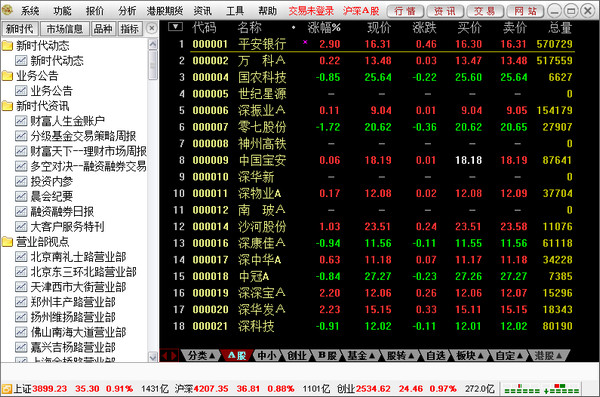
Task: Expand the 自定 bottom tab
Action: tap(509, 356)
